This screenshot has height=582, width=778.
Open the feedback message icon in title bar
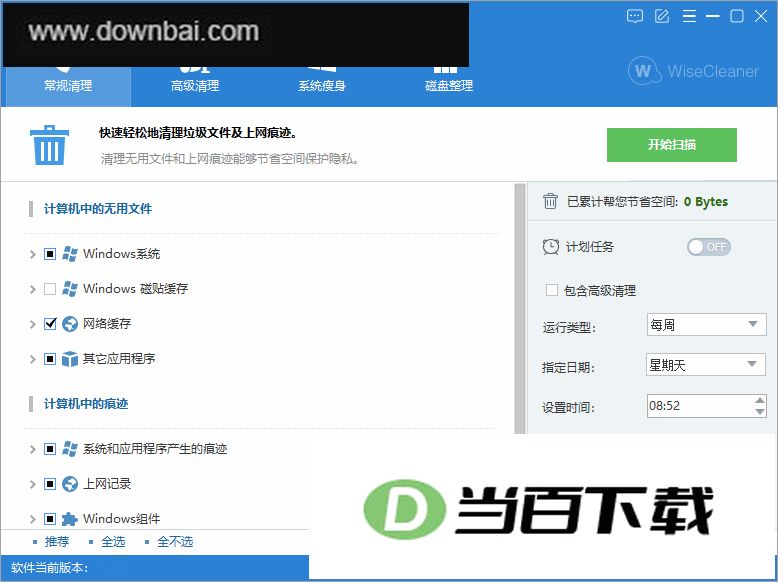click(x=635, y=16)
